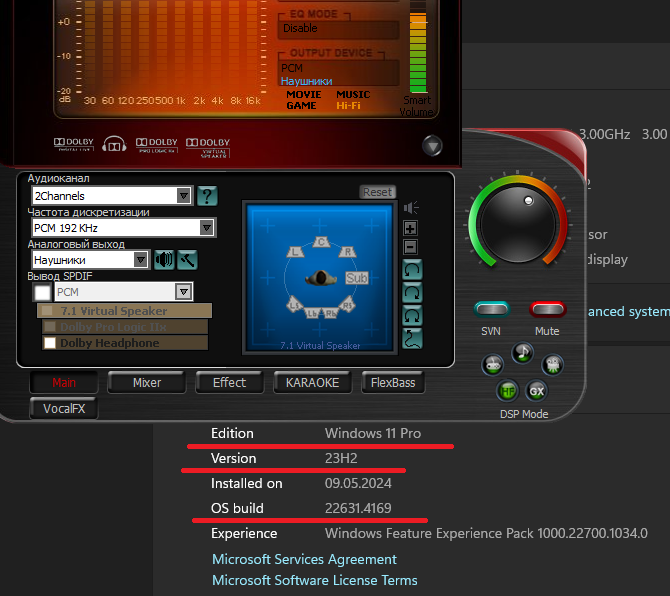The width and height of the screenshot is (670, 596).
Task: Decrease speaker volume with minus button
Action: pos(411,247)
